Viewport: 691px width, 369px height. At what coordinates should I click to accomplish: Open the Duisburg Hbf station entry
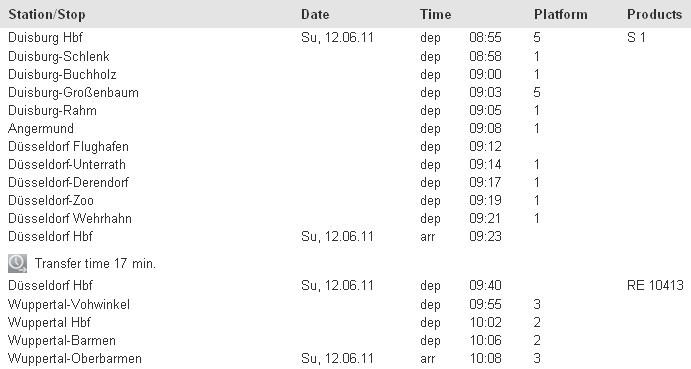[x=45, y=37]
